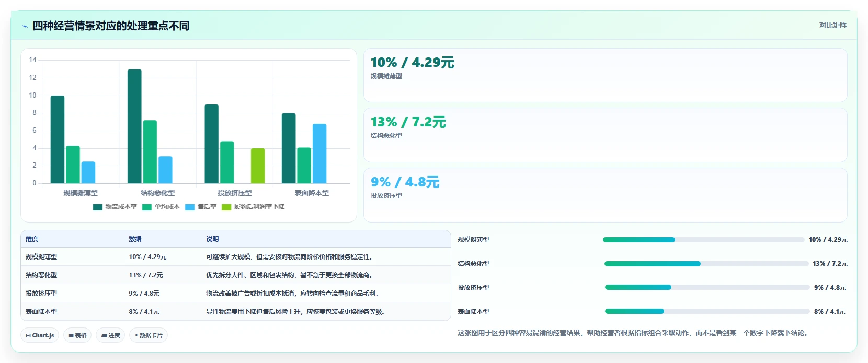Image resolution: width=868 pixels, height=363 pixels.
Task: Click table cell 9% / 4.8元
Action: click(144, 294)
